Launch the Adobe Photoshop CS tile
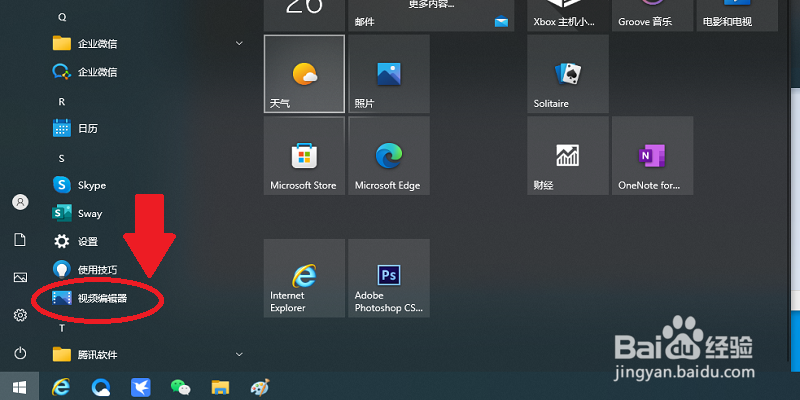 pyautogui.click(x=389, y=278)
